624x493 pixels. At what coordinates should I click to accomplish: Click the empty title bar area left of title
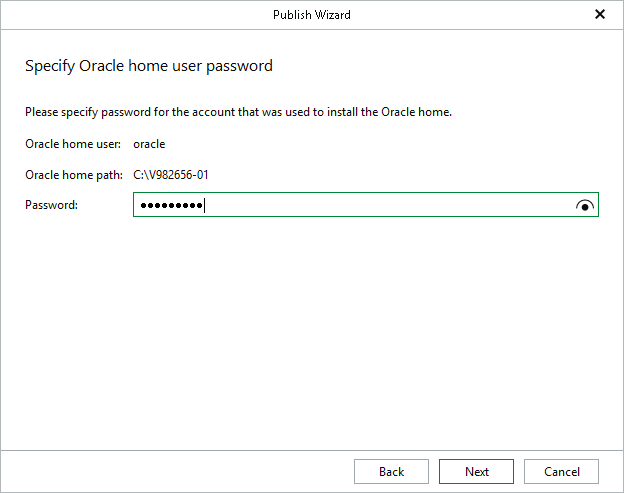130,15
